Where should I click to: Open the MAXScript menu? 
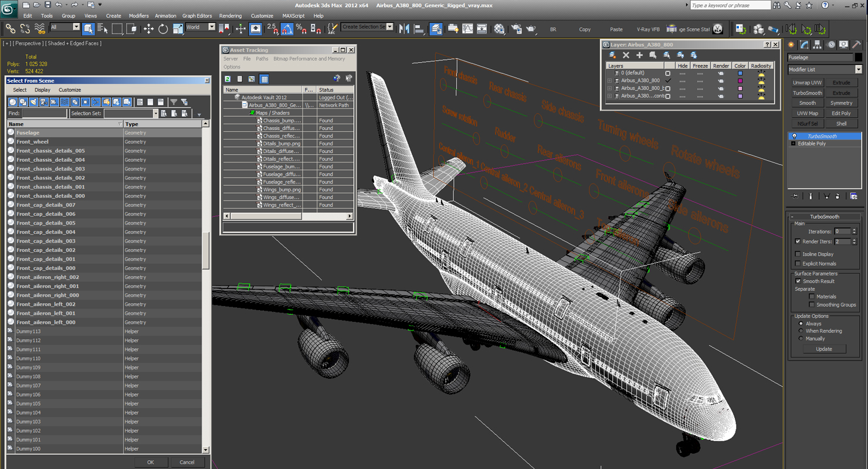293,16
